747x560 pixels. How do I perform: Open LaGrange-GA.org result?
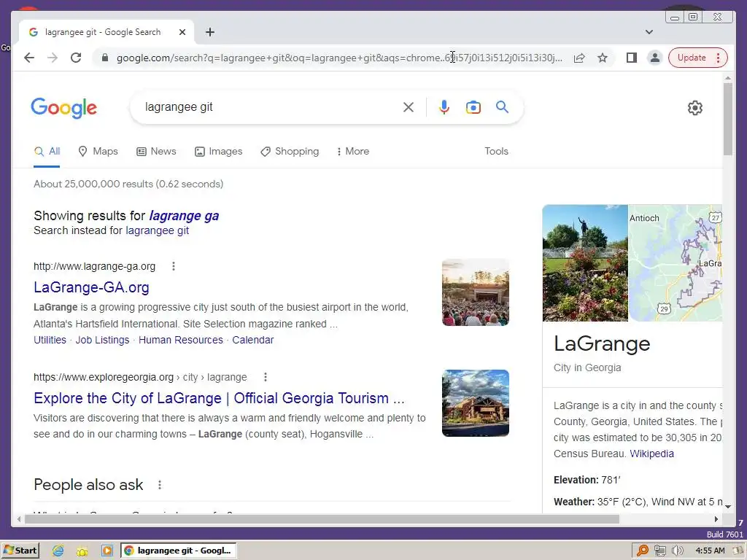point(91,287)
